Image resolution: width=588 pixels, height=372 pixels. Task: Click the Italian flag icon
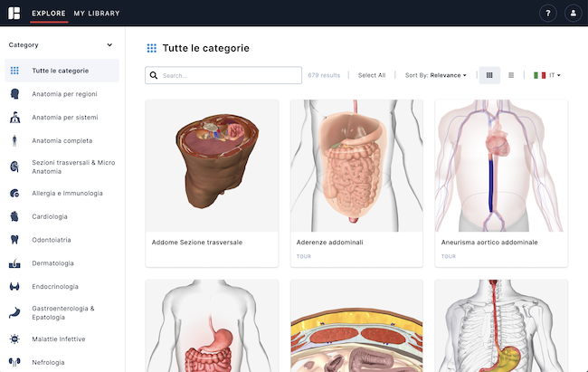pos(540,75)
